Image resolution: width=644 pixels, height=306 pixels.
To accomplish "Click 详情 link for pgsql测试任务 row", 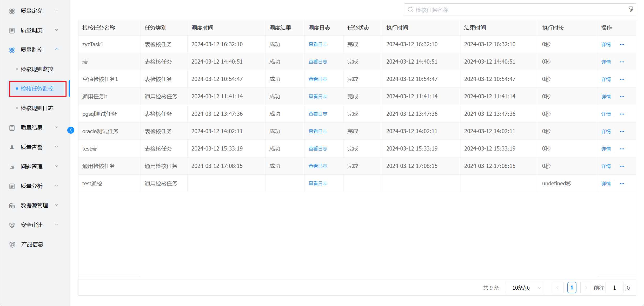I will [x=606, y=114].
